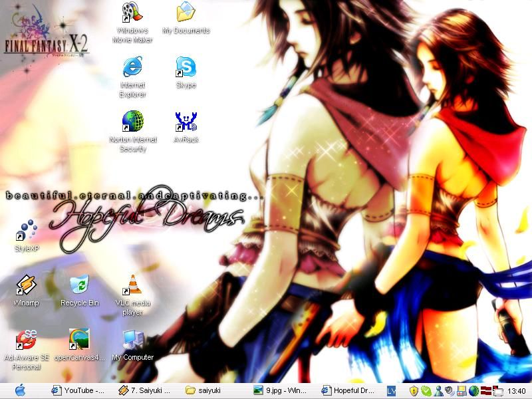Switch to the YouTube taskbar window
Image resolution: width=532 pixels, height=399 pixels.
[78, 390]
